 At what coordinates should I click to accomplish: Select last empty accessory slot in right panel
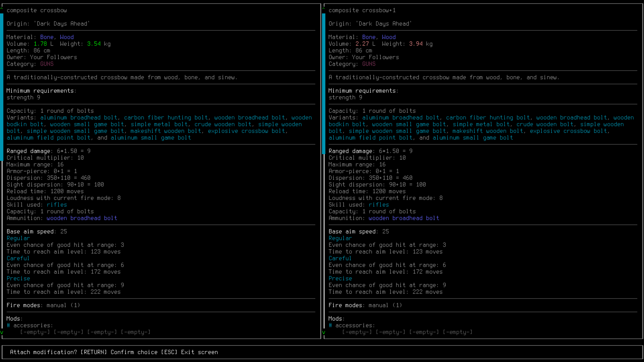pyautogui.click(x=458, y=332)
